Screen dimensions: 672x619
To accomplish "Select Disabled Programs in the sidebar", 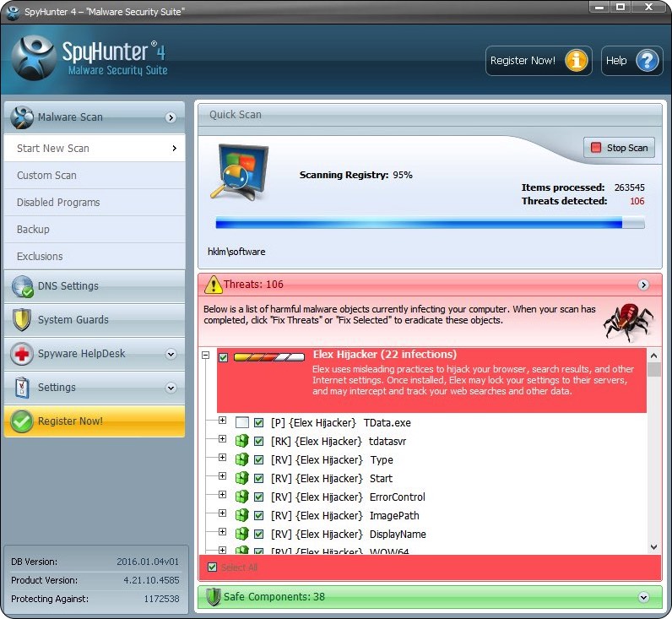I will (x=58, y=203).
